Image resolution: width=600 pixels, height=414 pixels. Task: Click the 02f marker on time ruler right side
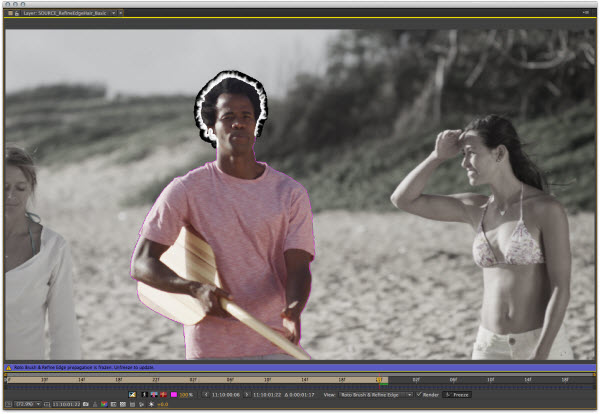coord(416,380)
